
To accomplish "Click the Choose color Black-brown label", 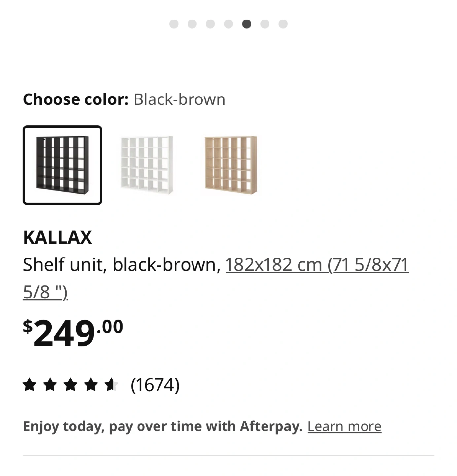I will point(124,99).
